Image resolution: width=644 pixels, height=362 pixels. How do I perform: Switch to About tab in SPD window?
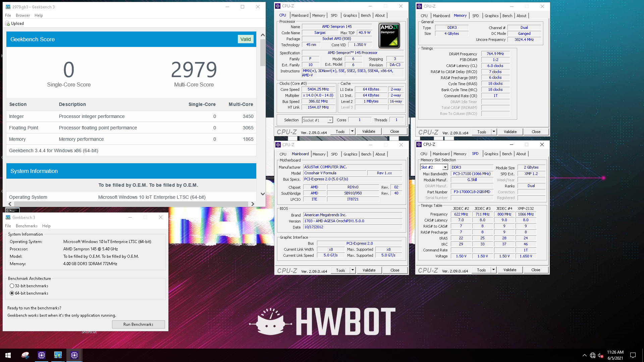point(521,154)
